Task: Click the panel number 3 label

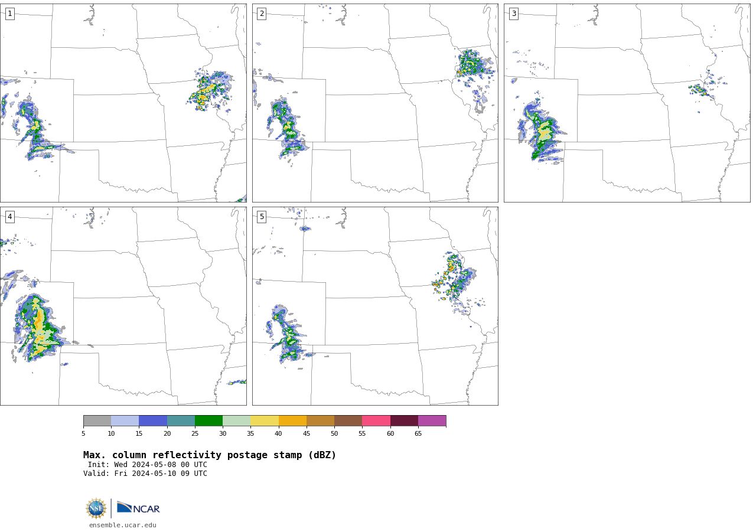Action: (x=513, y=14)
